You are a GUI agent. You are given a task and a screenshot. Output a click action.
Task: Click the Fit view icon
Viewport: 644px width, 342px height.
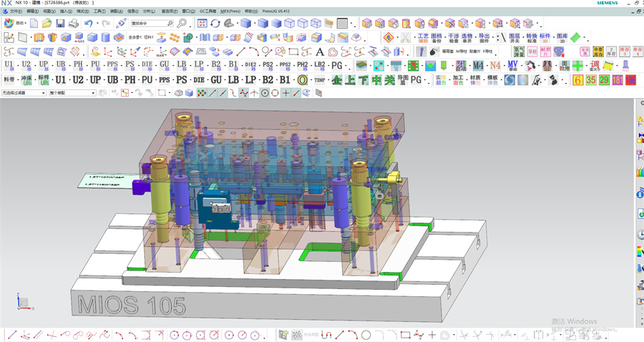(202, 24)
